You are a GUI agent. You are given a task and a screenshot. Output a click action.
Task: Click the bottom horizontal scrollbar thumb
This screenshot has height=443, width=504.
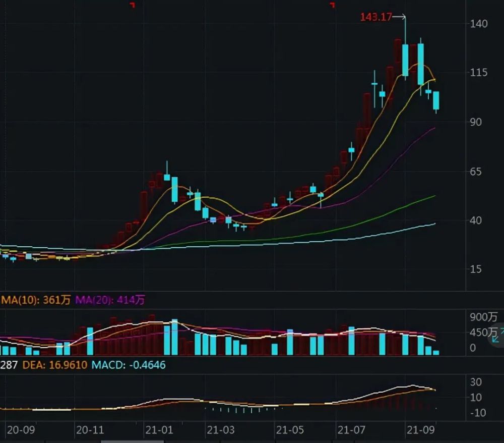[x=133, y=441]
